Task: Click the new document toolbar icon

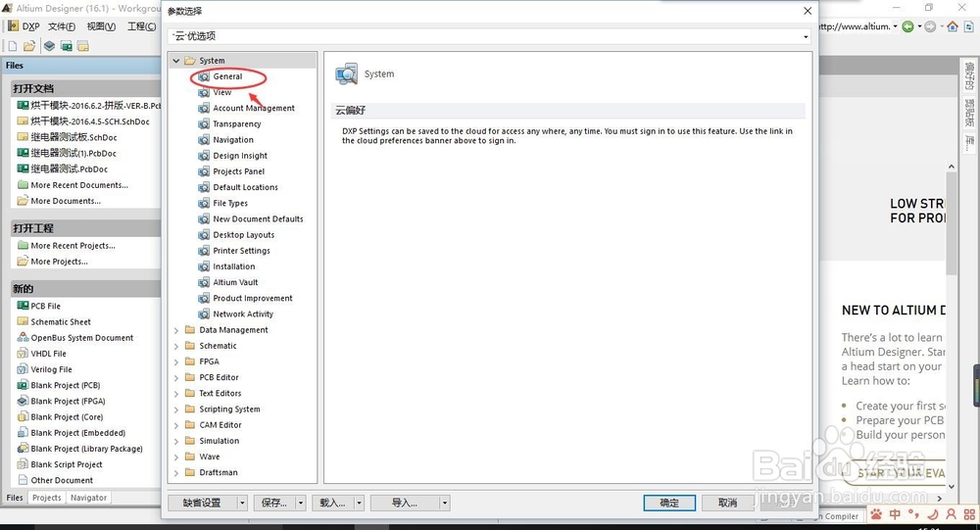Action: point(13,46)
